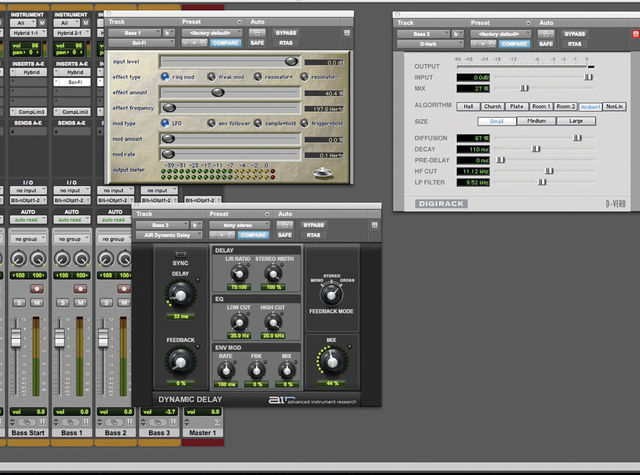Click the Feedback Mode selector knob

[331, 294]
